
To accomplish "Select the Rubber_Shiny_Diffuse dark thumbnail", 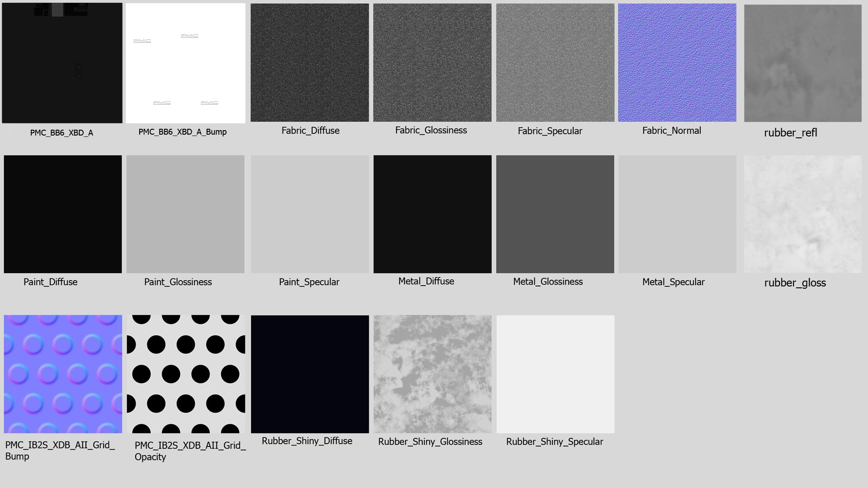I will (x=310, y=374).
